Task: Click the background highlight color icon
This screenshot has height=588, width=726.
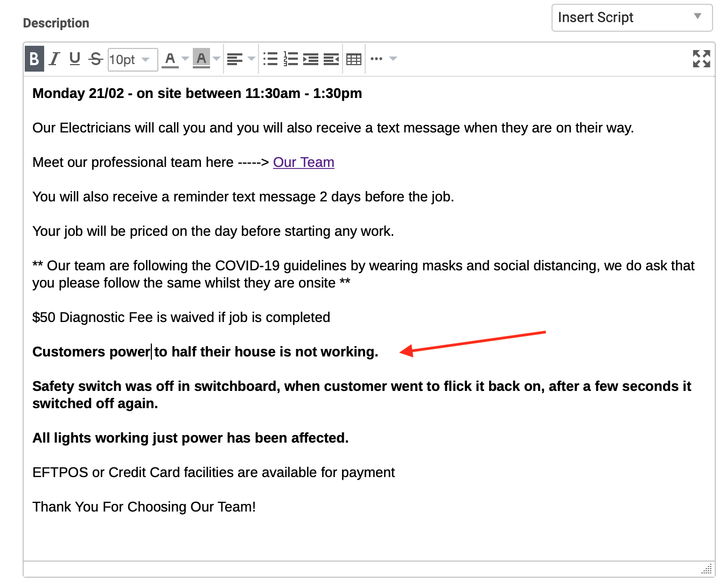Action: [x=201, y=59]
